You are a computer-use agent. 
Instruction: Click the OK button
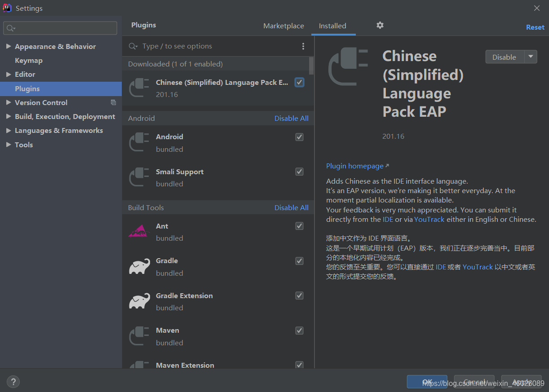[427, 382]
